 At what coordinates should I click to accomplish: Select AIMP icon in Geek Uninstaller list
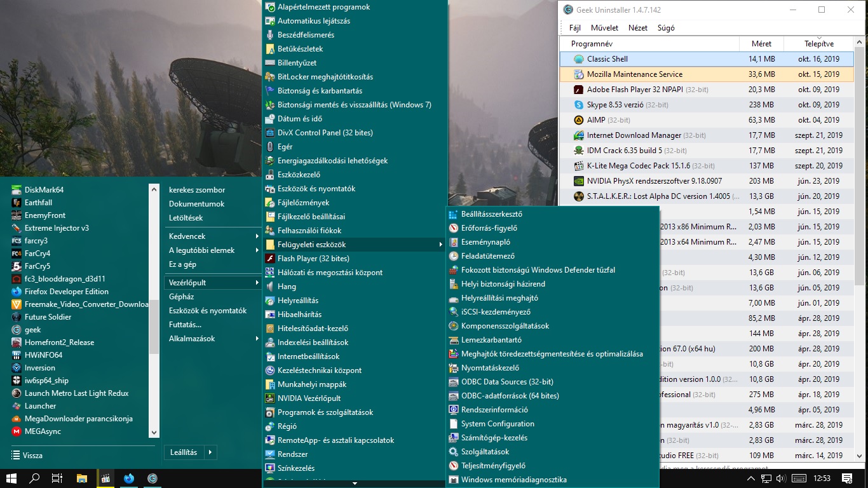[578, 120]
